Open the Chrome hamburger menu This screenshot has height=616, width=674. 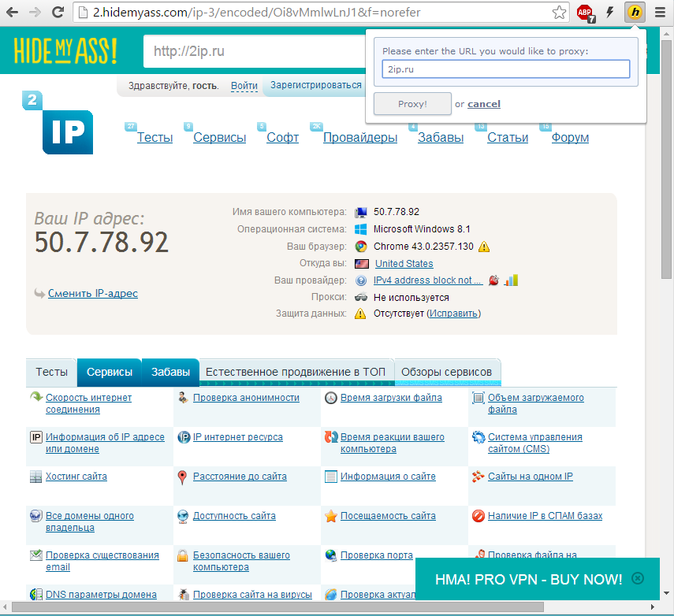[661, 13]
